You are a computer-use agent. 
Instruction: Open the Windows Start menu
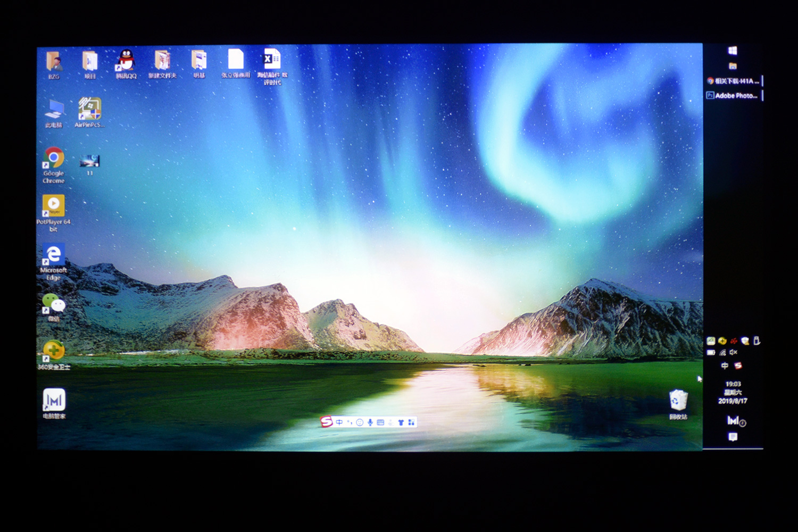coord(733,51)
